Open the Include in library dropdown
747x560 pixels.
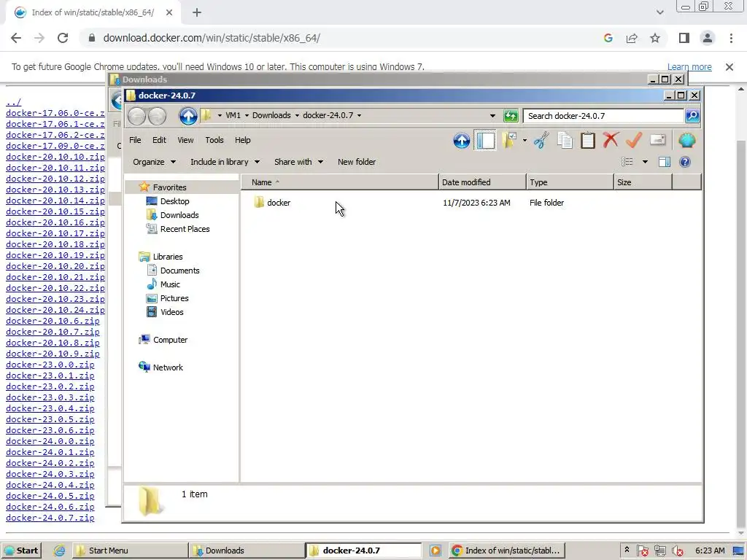pyautogui.click(x=225, y=162)
